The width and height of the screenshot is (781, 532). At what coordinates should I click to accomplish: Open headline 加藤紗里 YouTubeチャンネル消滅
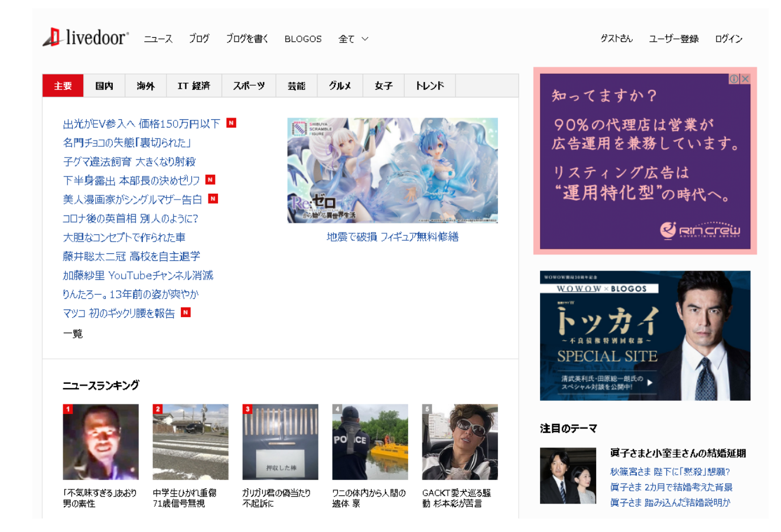point(138,275)
